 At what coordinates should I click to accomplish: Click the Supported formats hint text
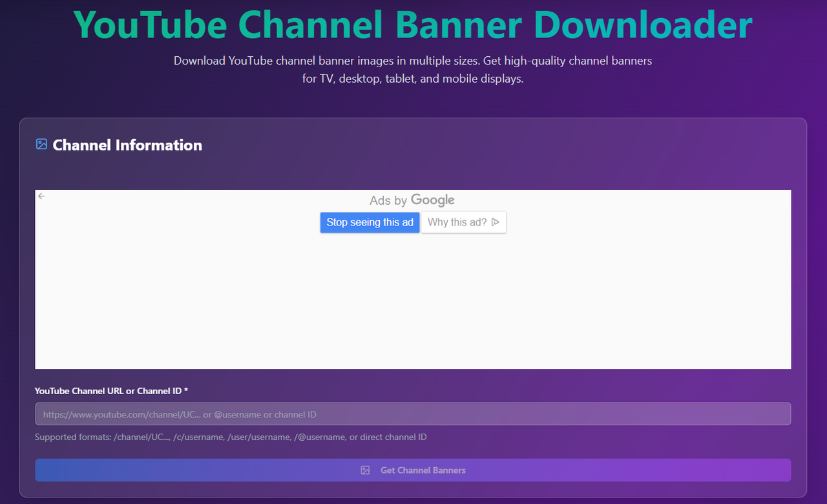tap(231, 437)
